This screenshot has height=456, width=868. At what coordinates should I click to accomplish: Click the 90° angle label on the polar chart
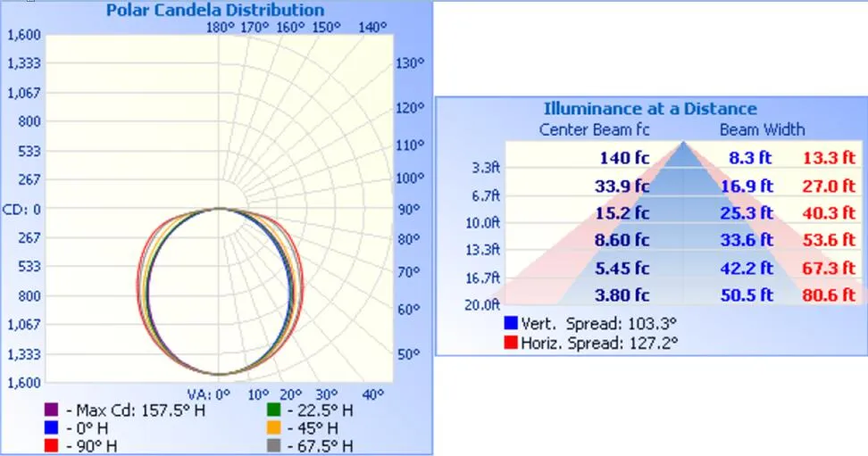[x=408, y=209]
